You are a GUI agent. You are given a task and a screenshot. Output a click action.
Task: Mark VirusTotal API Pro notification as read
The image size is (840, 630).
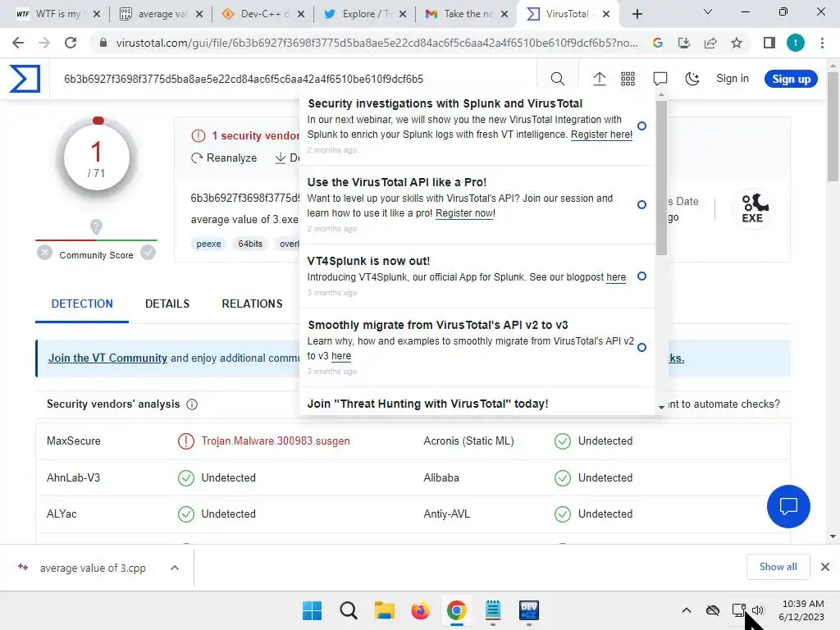(x=641, y=204)
